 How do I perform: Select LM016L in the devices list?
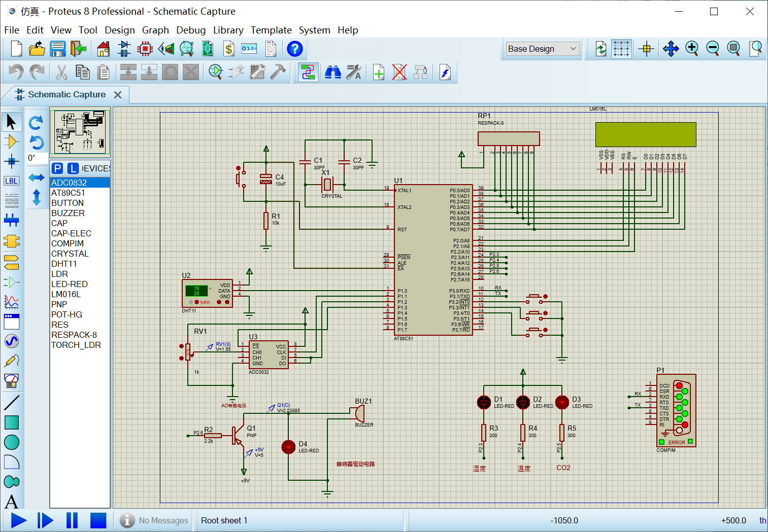(80, 294)
